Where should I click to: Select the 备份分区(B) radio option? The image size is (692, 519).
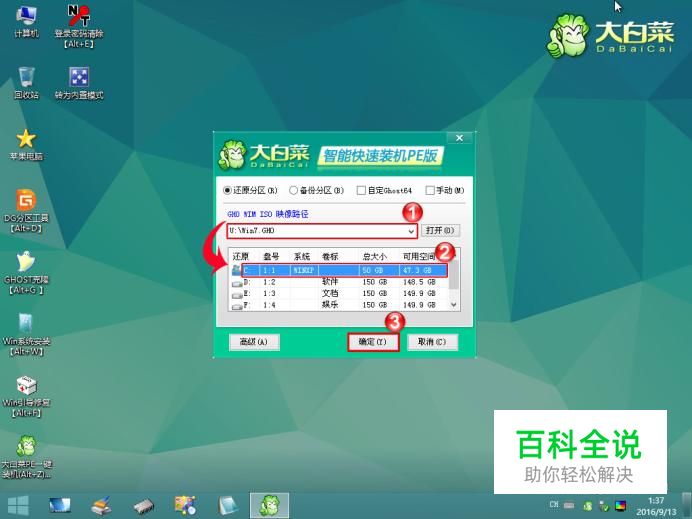(x=316, y=190)
